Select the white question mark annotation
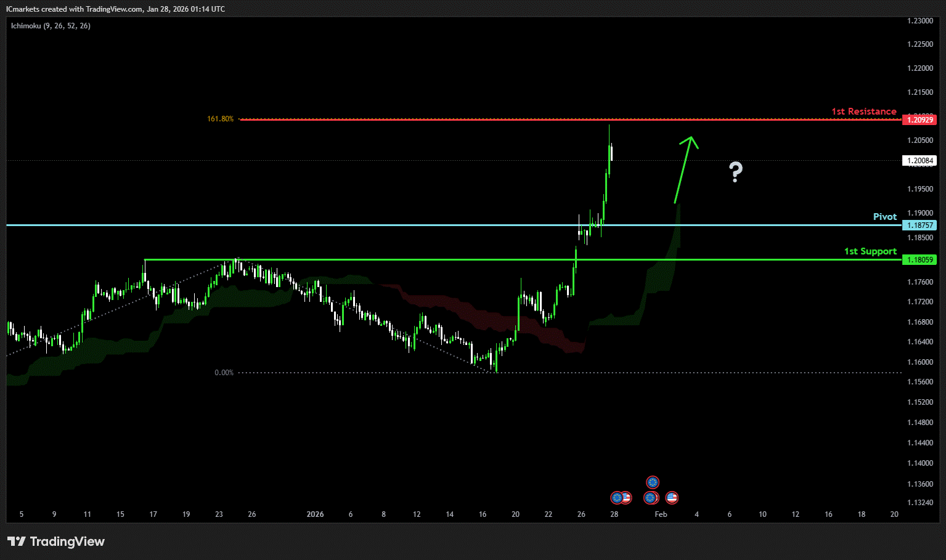 [x=735, y=172]
